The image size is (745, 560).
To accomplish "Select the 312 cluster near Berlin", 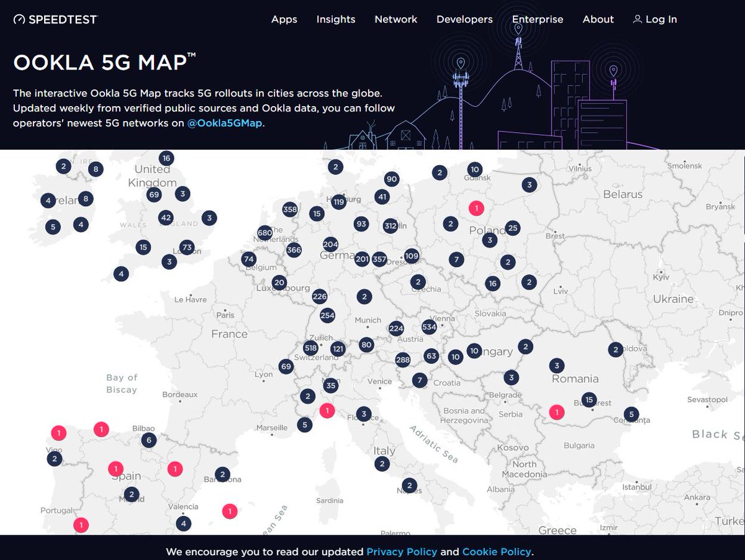I will [x=390, y=225].
